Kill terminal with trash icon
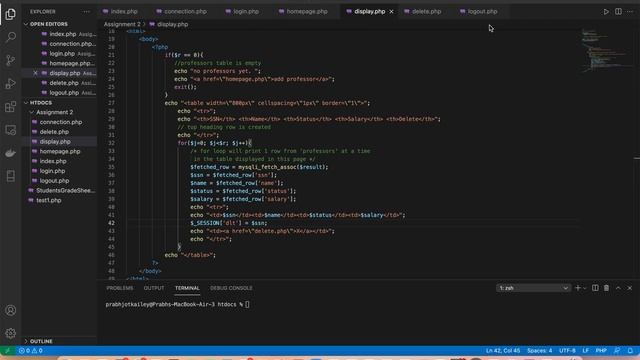Screen dimensions: 640x360 point(607,288)
